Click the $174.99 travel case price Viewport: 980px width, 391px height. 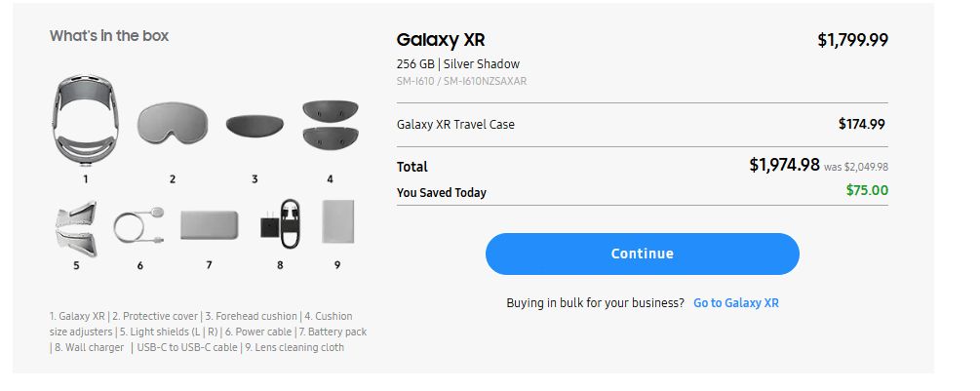[862, 124]
